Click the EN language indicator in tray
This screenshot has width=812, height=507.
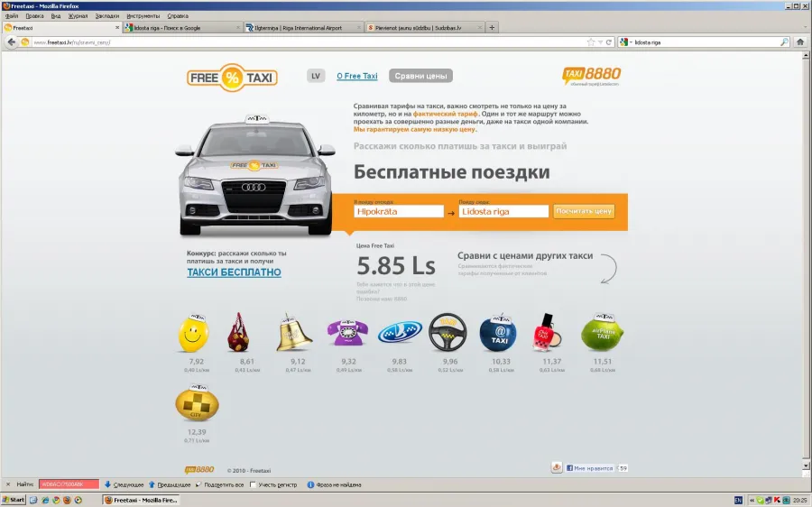738,500
